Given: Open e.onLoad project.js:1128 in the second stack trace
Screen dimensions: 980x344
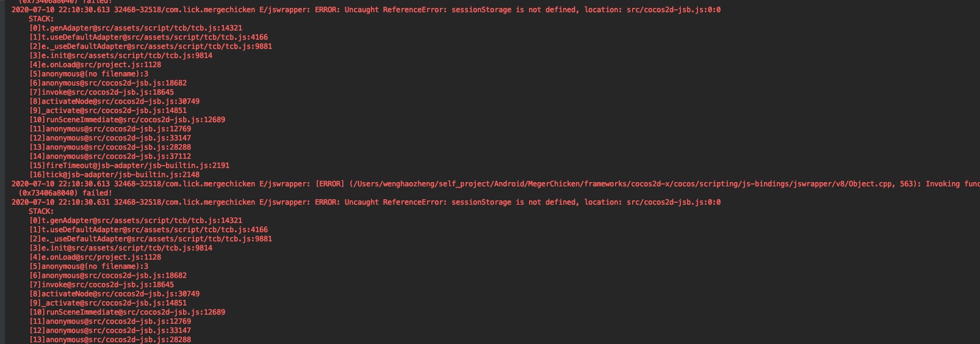Looking at the screenshot, I should tap(95, 257).
